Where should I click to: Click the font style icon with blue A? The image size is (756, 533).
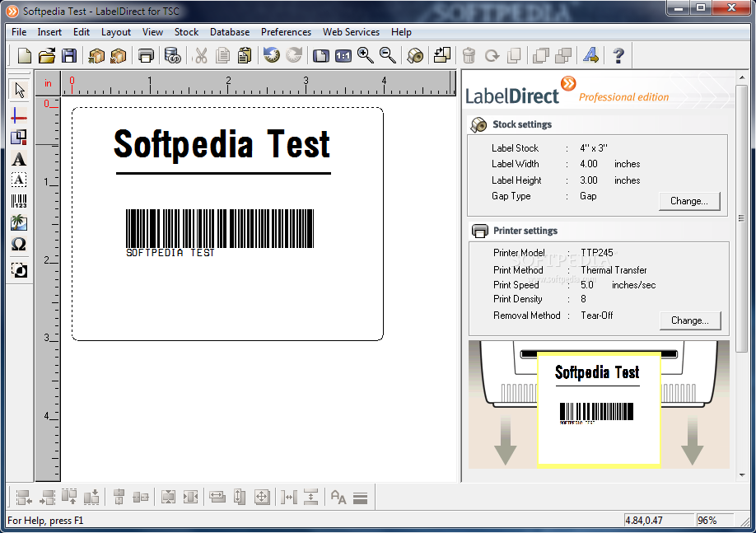pos(591,55)
